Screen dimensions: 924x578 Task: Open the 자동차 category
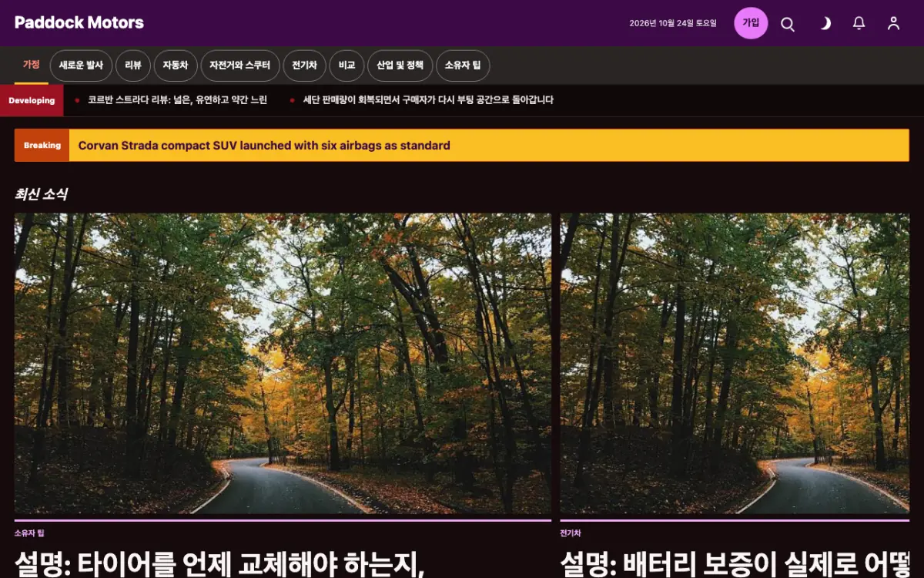(176, 66)
